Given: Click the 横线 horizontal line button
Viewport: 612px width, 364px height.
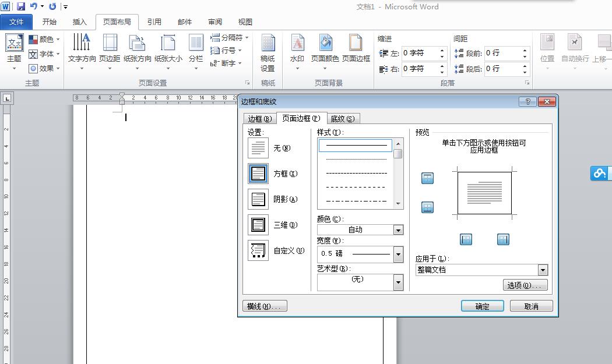Looking at the screenshot, I should 265,306.
